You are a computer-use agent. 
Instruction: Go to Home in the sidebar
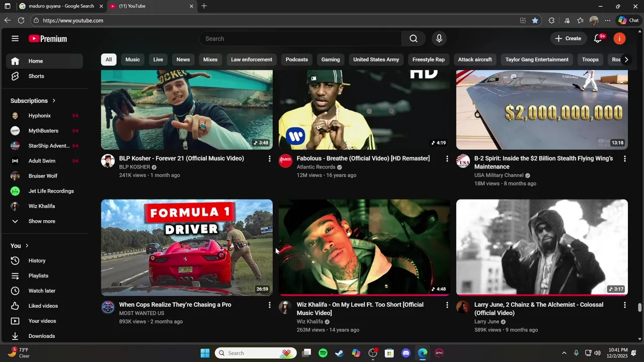tap(44, 61)
